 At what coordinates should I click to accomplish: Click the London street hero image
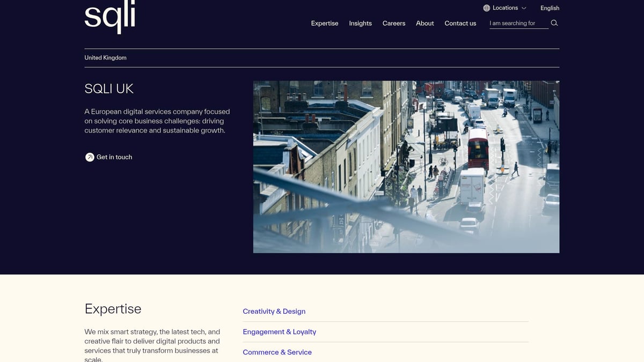coord(406,166)
